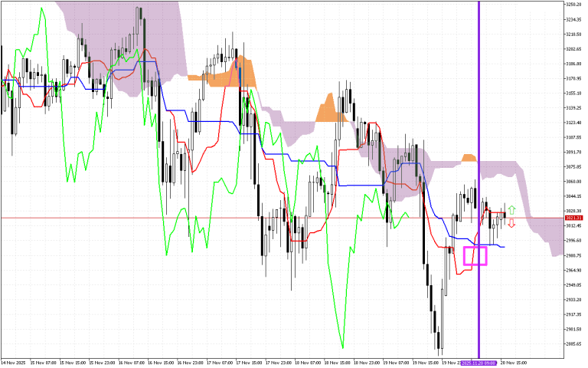
Task: Click the 16 Nov 15:00 time axis label
Action: [x=161, y=363]
